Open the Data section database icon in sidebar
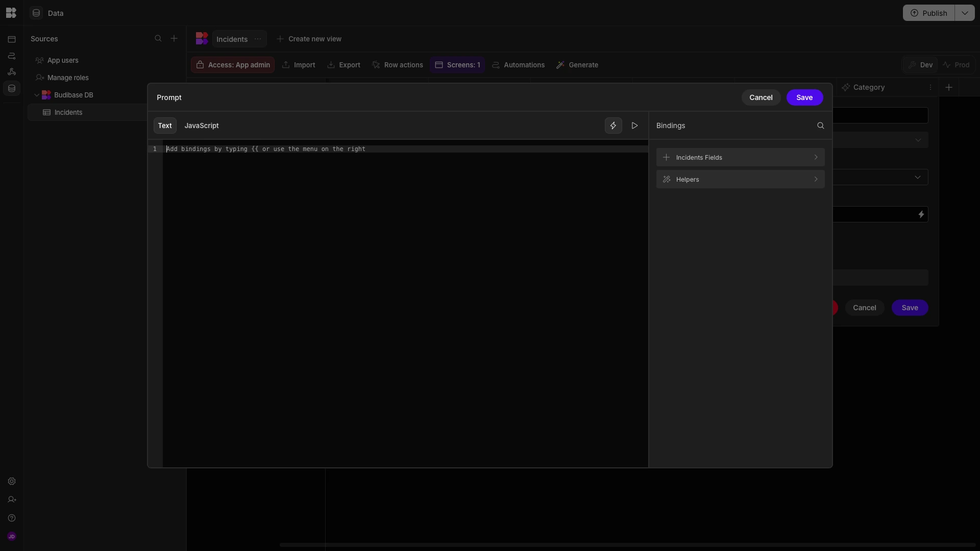The height and width of the screenshot is (551, 980). tap(12, 88)
